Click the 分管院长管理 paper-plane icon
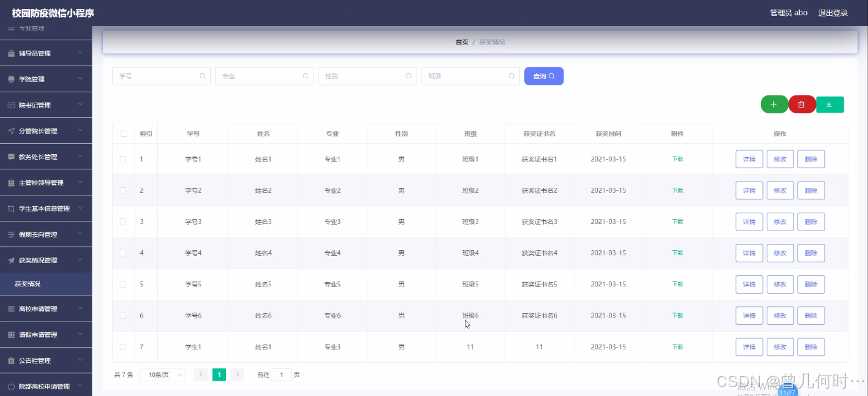This screenshot has height=396, width=868. click(11, 131)
